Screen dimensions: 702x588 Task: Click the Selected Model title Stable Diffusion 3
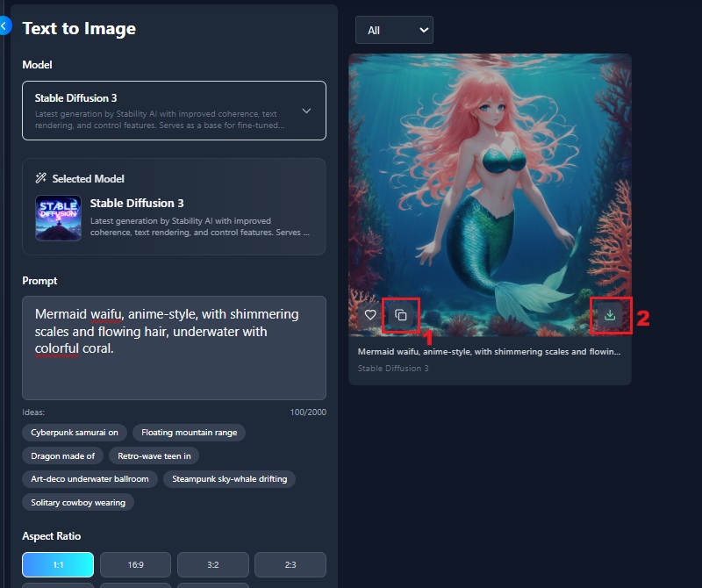pyautogui.click(x=137, y=204)
